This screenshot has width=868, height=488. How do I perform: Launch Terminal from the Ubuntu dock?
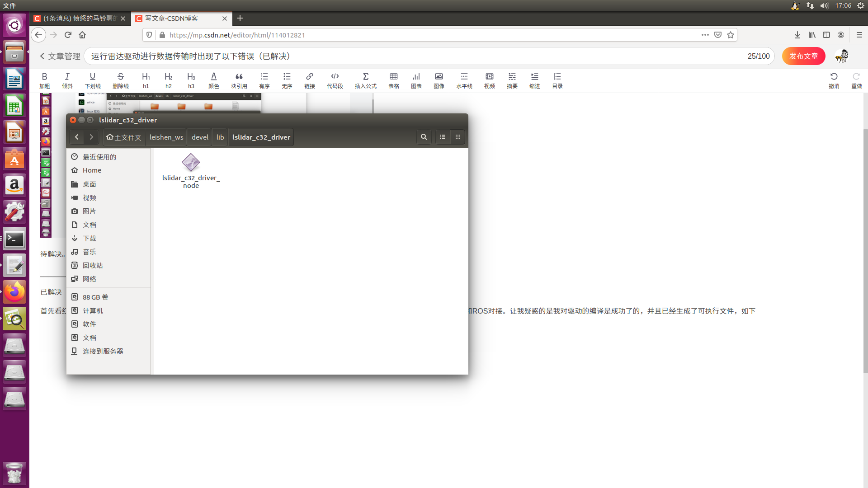(x=14, y=239)
